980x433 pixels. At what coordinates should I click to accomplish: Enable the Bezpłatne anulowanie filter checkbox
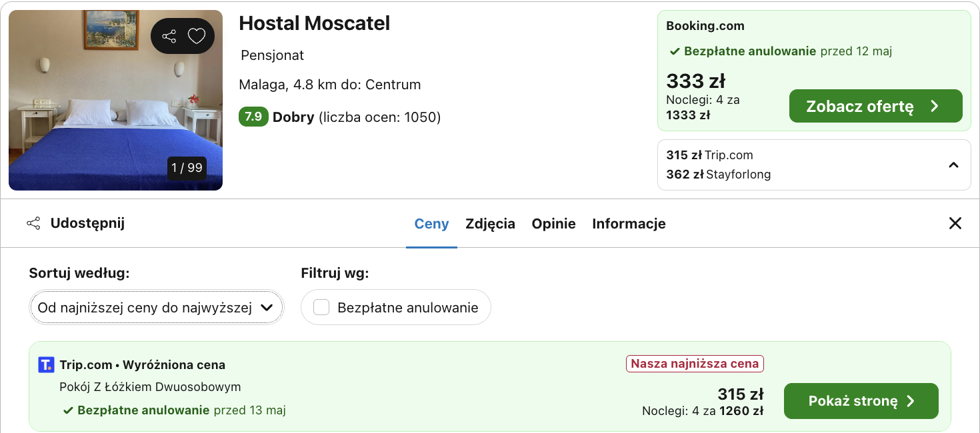(x=321, y=307)
